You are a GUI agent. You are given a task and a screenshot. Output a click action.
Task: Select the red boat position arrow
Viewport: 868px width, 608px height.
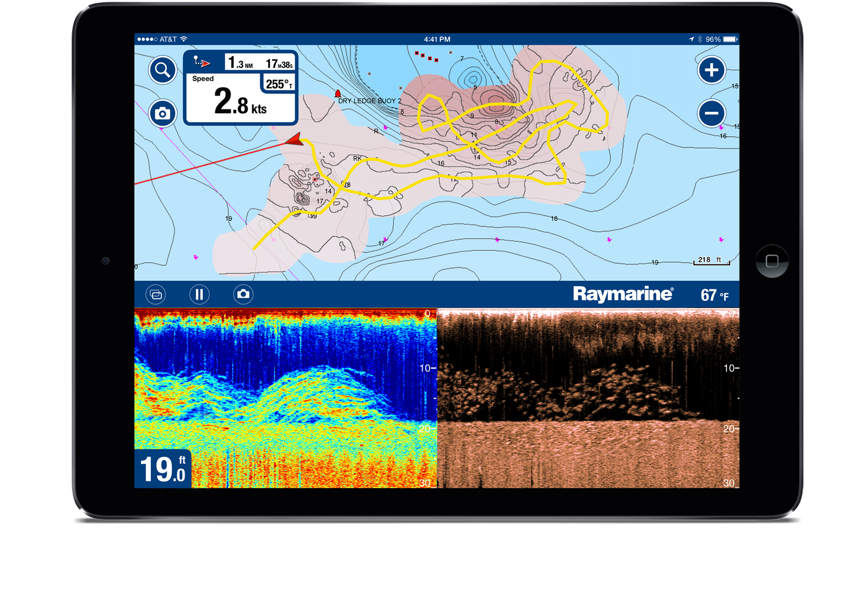pos(295,140)
